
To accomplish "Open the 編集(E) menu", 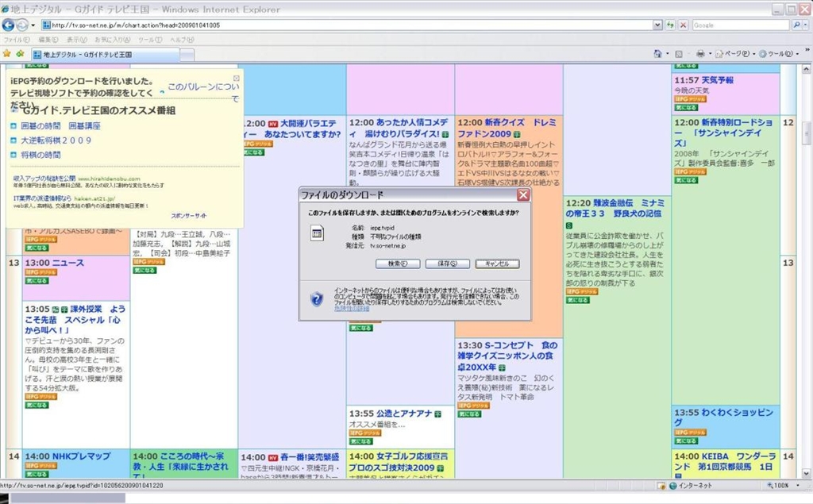I will pos(48,40).
